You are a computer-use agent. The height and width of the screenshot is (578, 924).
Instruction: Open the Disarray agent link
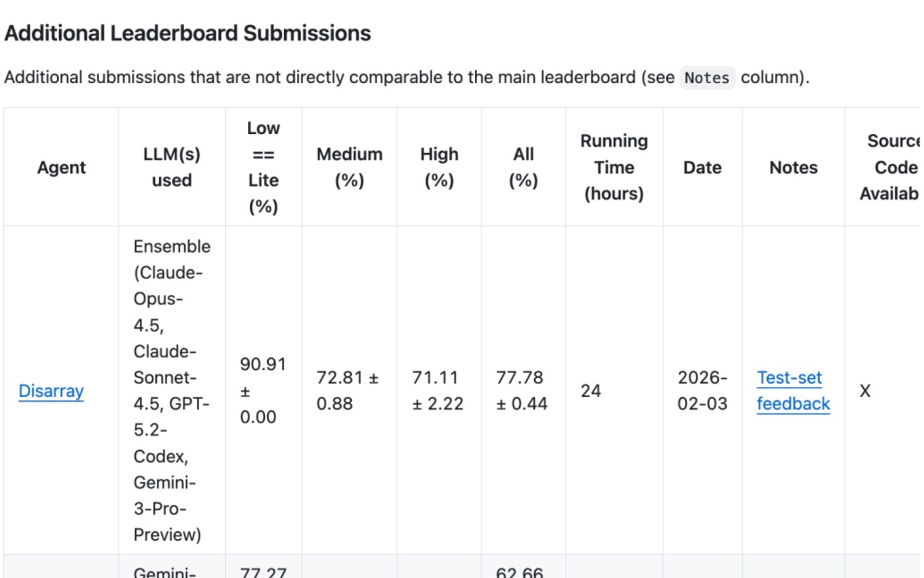pyautogui.click(x=51, y=391)
